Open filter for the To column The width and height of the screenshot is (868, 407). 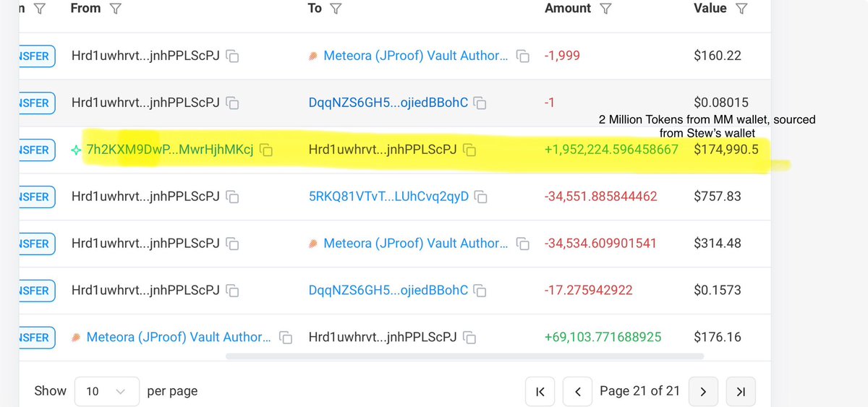click(x=335, y=9)
